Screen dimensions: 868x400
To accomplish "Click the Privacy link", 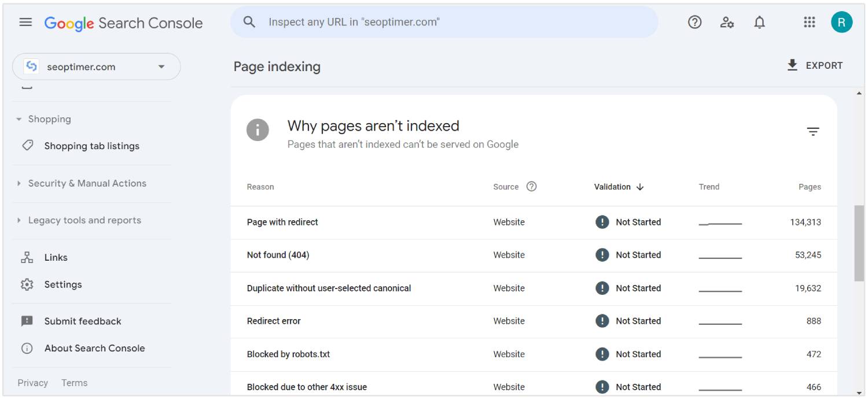I will point(32,383).
